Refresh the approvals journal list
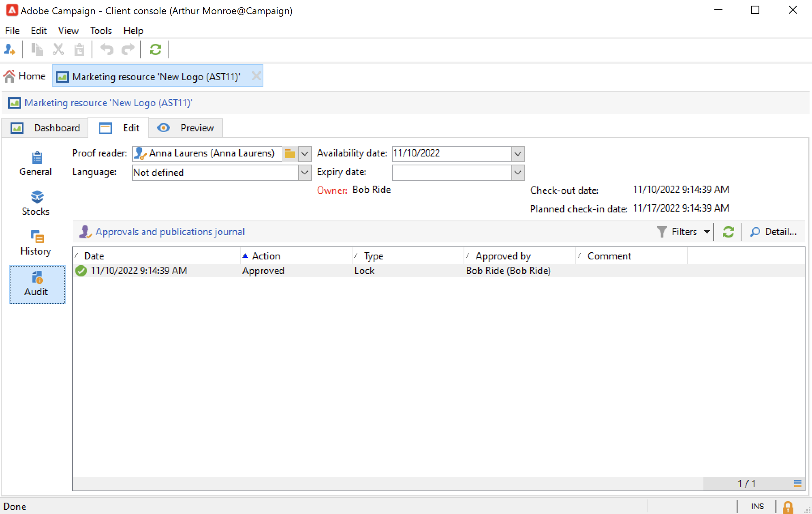Screen dimensions: 812x514 coord(728,232)
